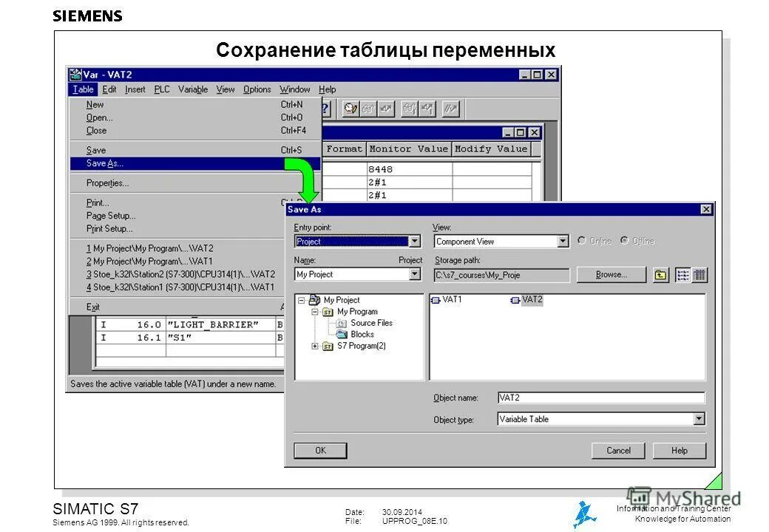This screenshot has height=532, width=769.
Task: Open recent file 3 Stoe_k32 Station2 VAT2
Action: [177, 274]
